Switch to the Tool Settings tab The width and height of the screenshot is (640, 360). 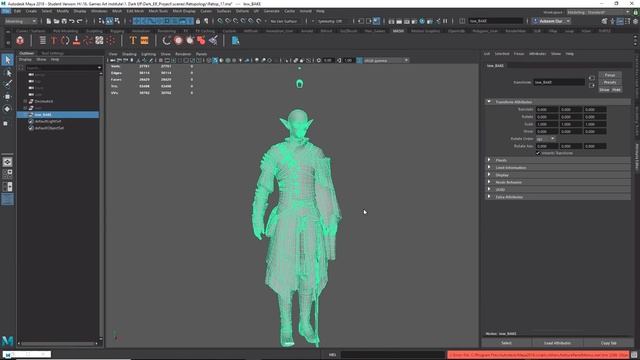52,53
